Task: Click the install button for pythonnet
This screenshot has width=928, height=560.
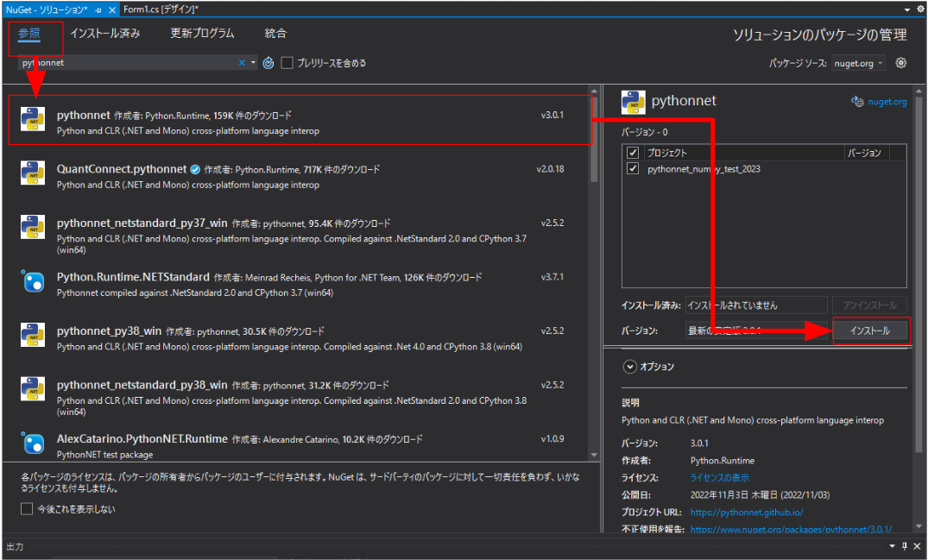Action: (870, 330)
